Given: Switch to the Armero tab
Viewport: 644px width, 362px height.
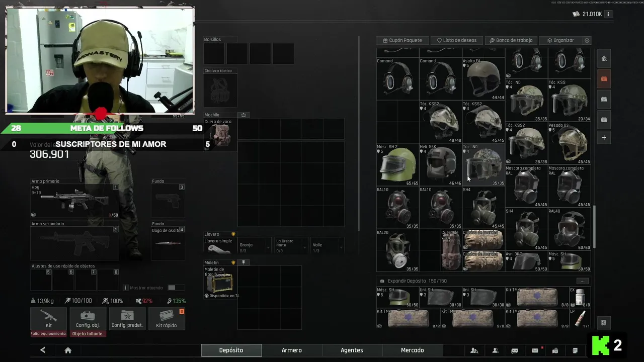Looking at the screenshot, I should point(292,350).
